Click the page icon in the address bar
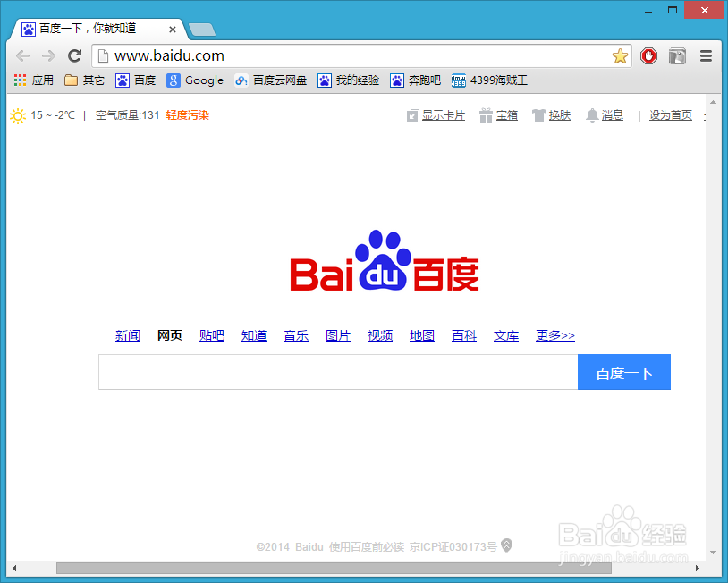728x583 pixels. pos(103,56)
